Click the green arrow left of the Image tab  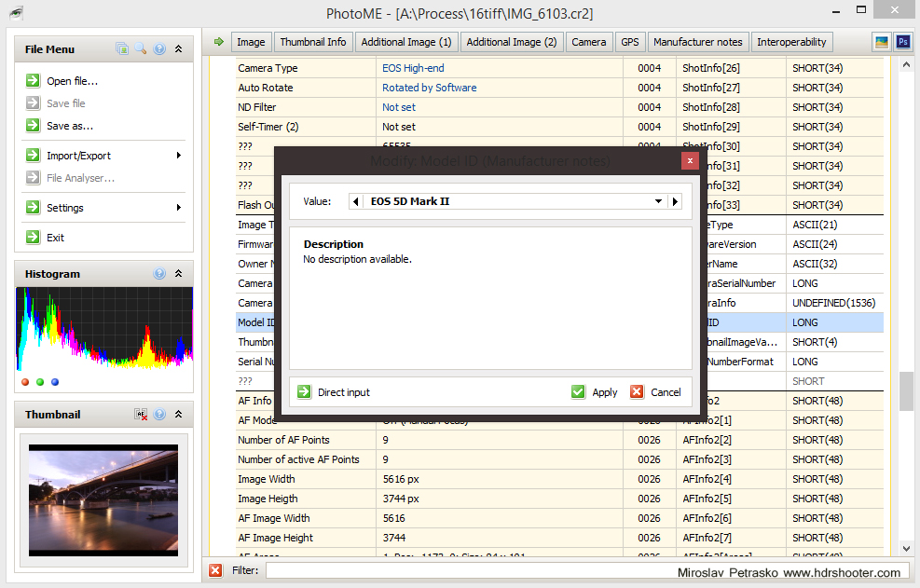point(219,42)
